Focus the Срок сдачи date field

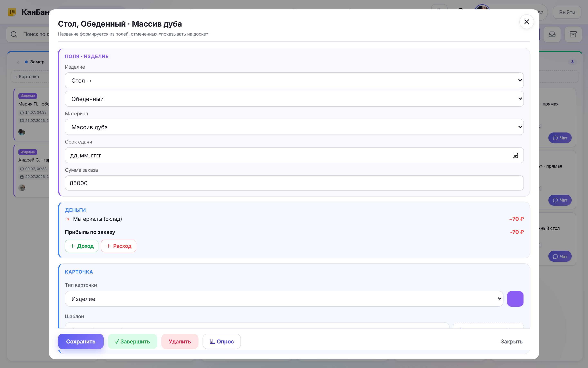click(x=294, y=155)
